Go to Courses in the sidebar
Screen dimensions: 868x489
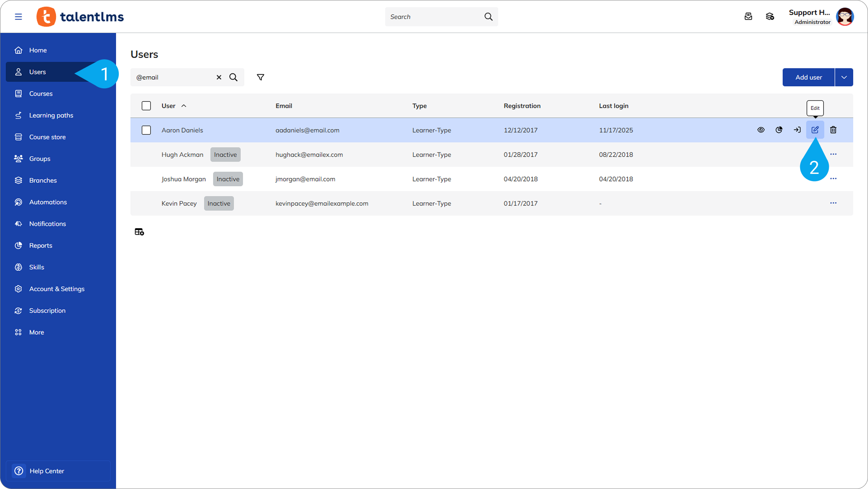pos(41,94)
